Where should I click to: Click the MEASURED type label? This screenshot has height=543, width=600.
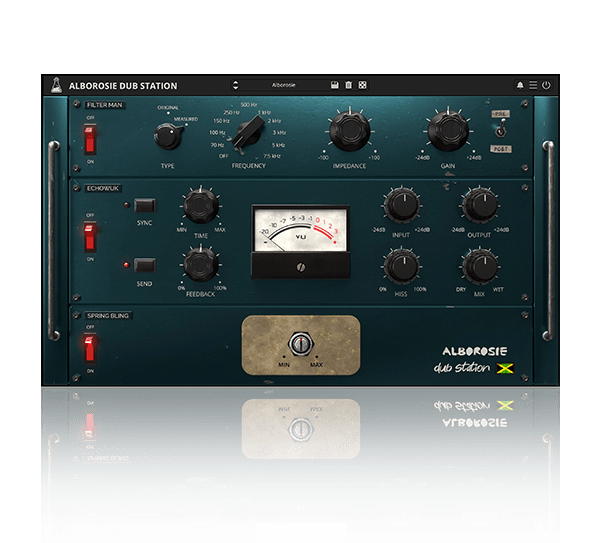(x=186, y=119)
